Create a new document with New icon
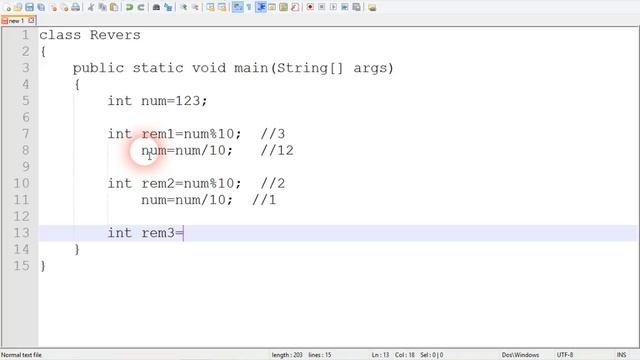The image size is (640, 360). (x=7, y=7)
